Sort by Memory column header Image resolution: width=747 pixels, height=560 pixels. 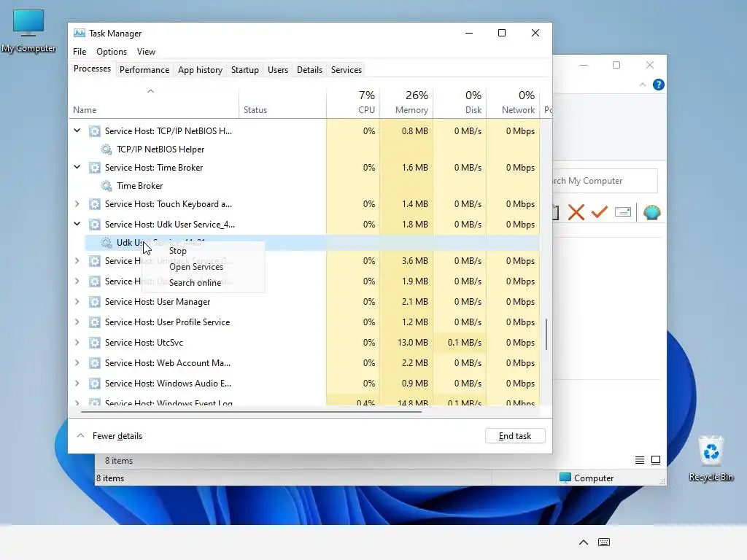coord(406,102)
